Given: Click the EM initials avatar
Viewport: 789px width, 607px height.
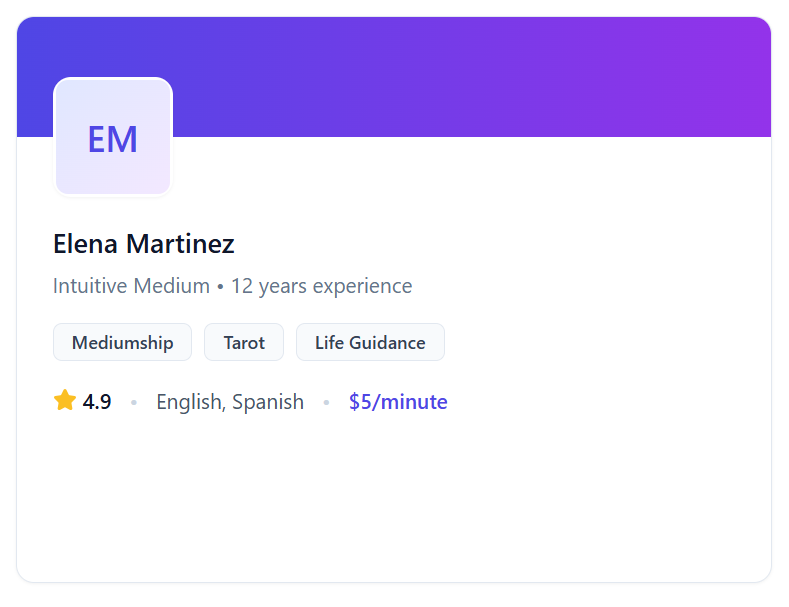Looking at the screenshot, I should click(113, 138).
